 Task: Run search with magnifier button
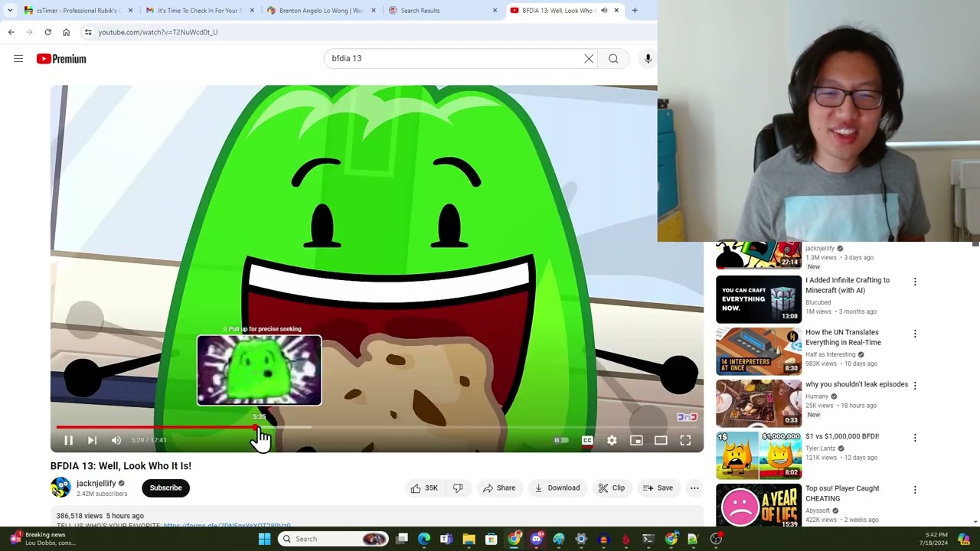pos(613,58)
